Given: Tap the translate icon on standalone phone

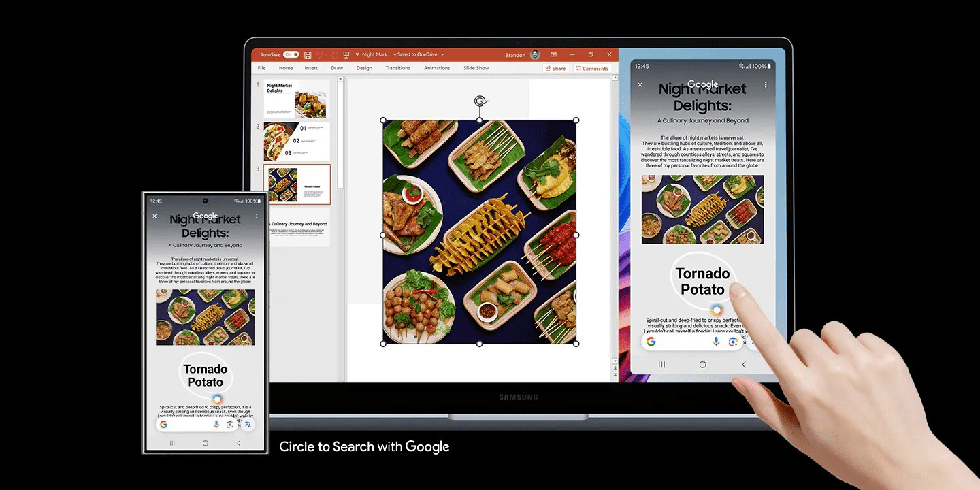Looking at the screenshot, I should click(x=248, y=424).
